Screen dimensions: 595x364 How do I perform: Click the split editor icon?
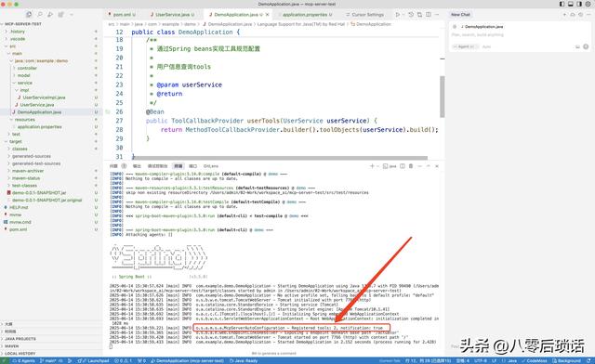[429, 15]
